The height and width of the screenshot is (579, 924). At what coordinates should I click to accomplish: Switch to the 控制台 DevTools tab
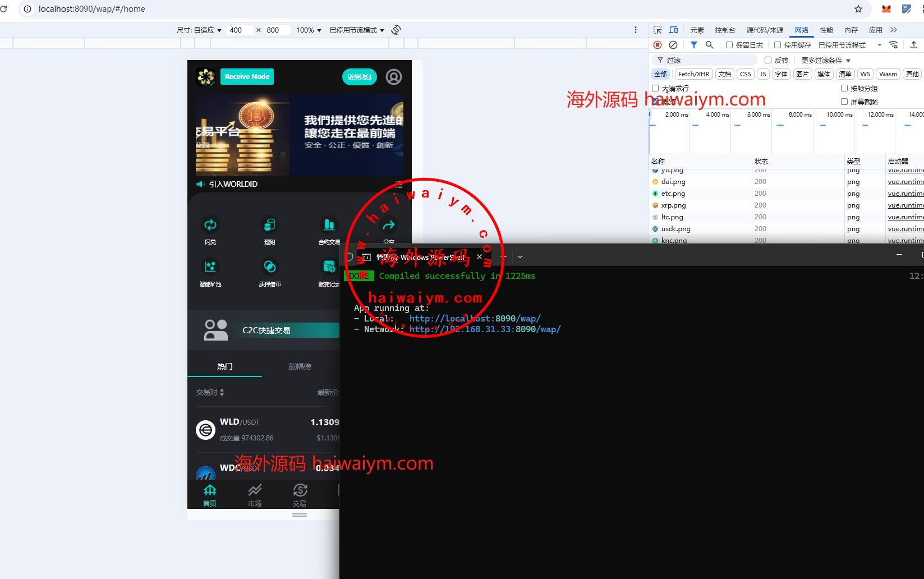point(725,30)
